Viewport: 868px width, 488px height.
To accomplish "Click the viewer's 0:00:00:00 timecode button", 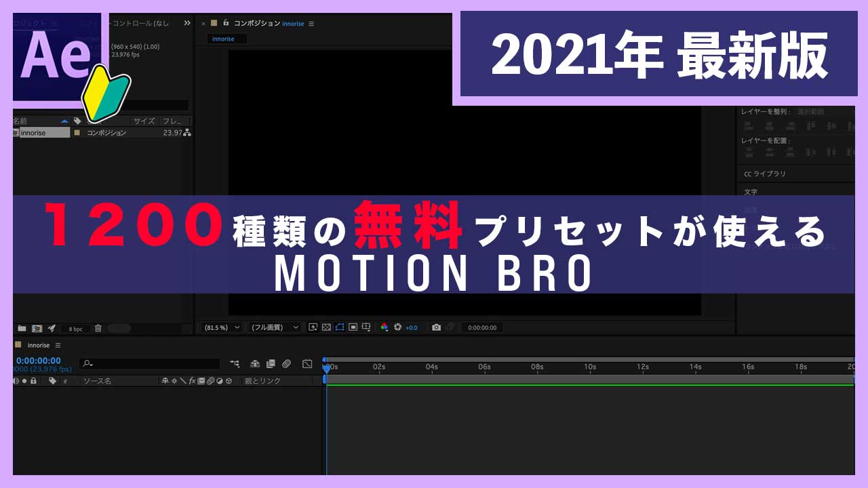I will pos(482,327).
